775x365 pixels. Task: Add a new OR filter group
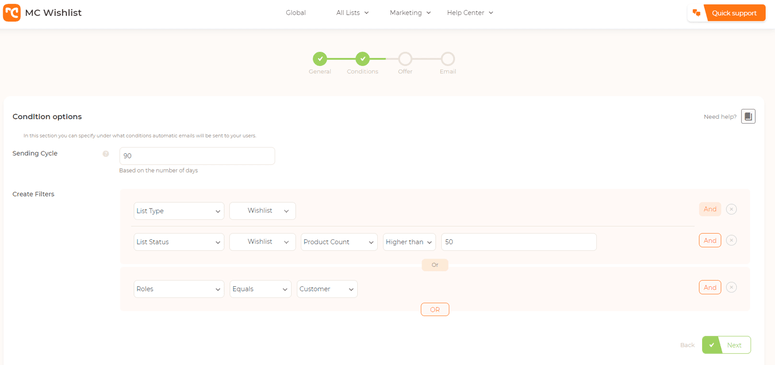pos(435,309)
